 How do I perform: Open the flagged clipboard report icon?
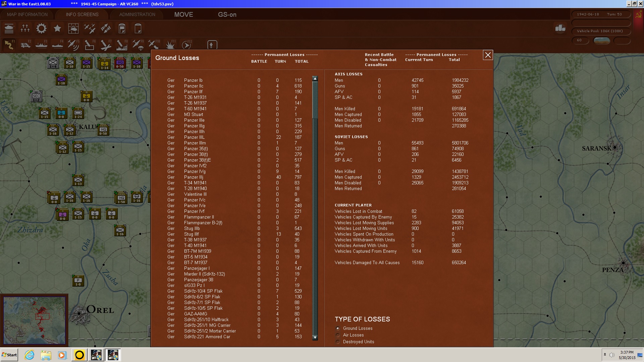tap(122, 28)
